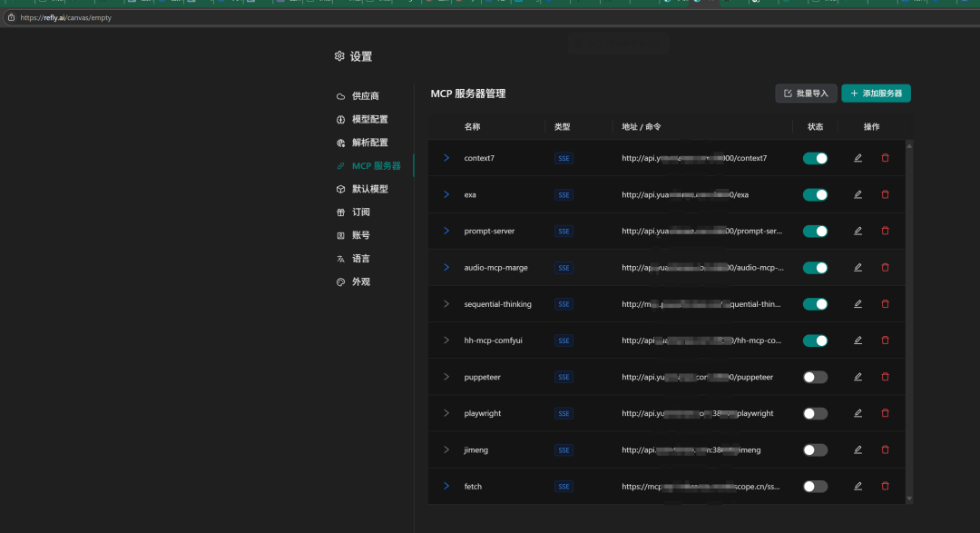Click the 批量导入 button

tap(806, 93)
